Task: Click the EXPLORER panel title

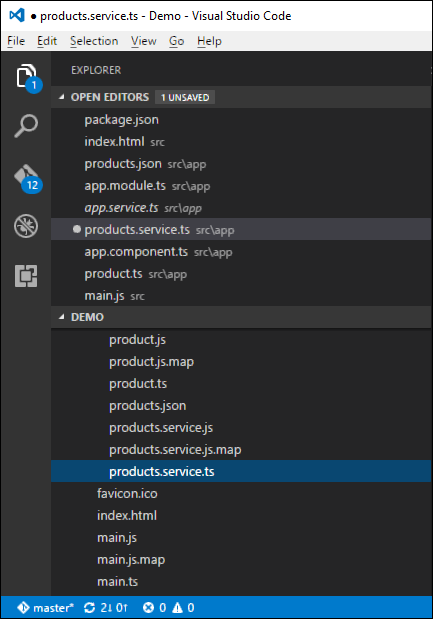Action: 96,70
